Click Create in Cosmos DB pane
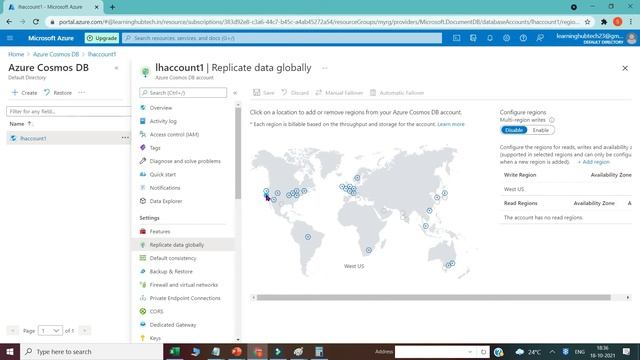Image resolution: width=640 pixels, height=360 pixels. [24, 93]
